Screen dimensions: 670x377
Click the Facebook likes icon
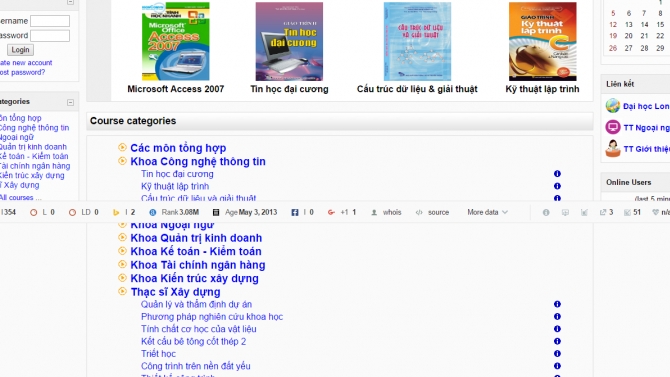coord(295,212)
